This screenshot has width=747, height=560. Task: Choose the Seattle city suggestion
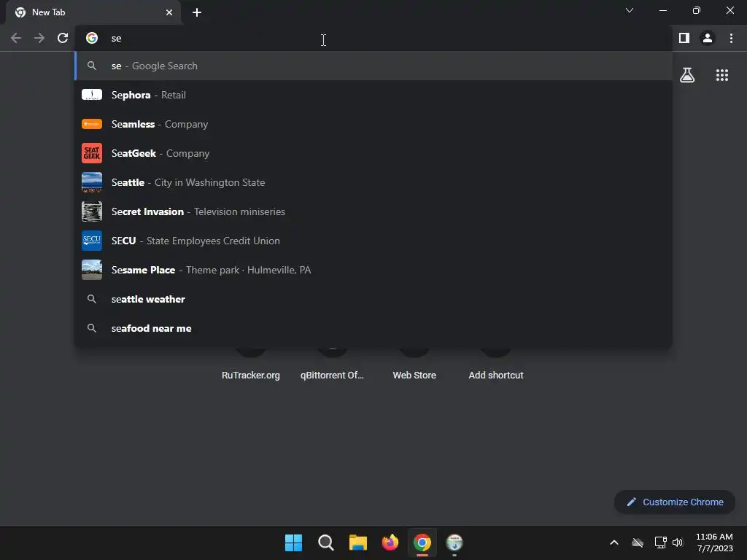tap(373, 182)
